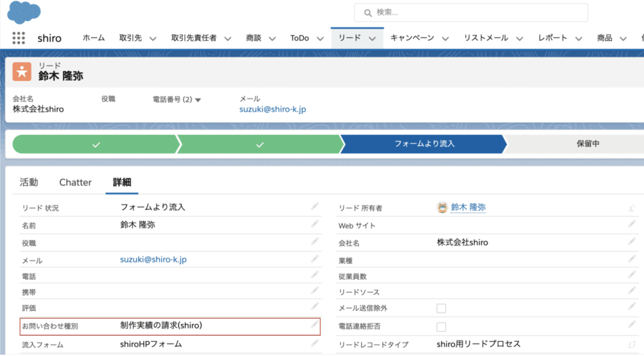Edit メール送信除外 pencil icon
The image size is (644, 356).
point(632,307)
